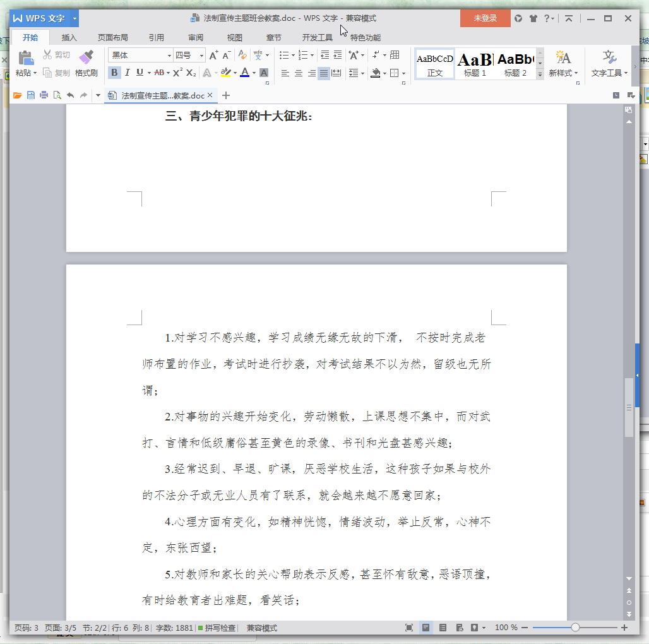Apply subscript with the X₂ icon
The image size is (649, 644).
[x=191, y=73]
